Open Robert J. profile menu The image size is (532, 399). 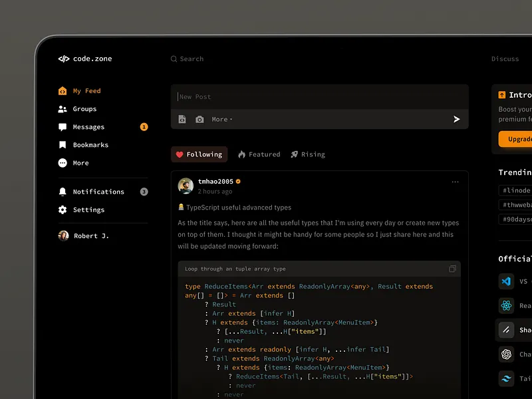[x=83, y=235]
